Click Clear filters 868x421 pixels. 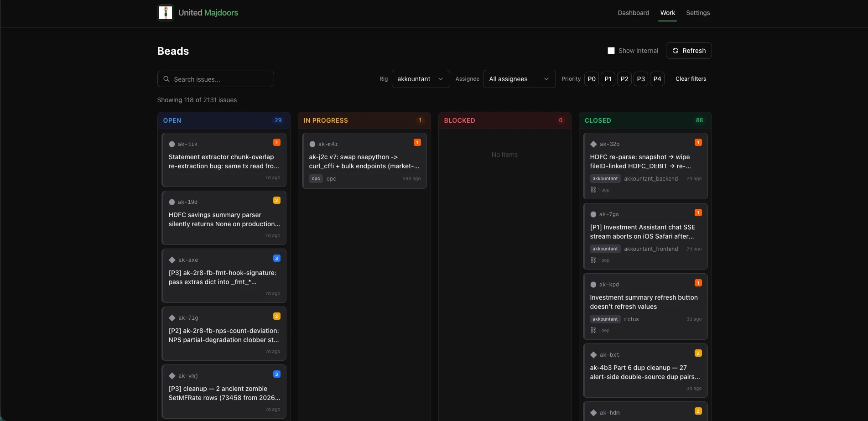tap(691, 79)
